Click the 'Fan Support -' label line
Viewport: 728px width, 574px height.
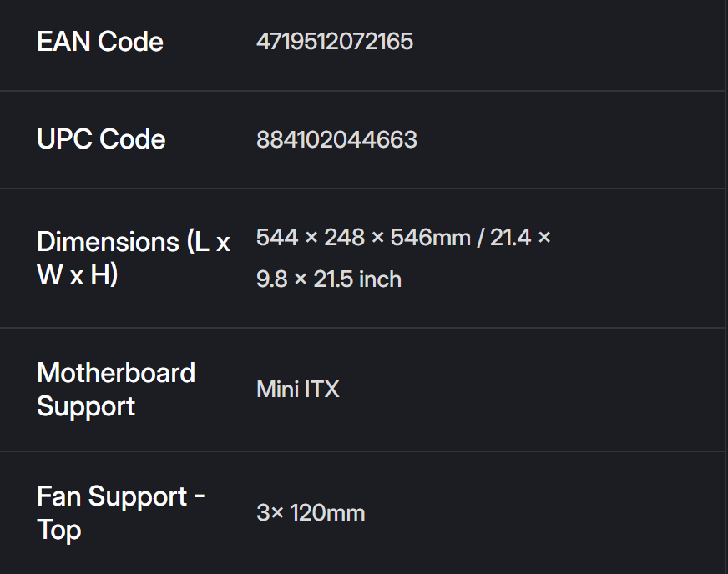click(121, 496)
